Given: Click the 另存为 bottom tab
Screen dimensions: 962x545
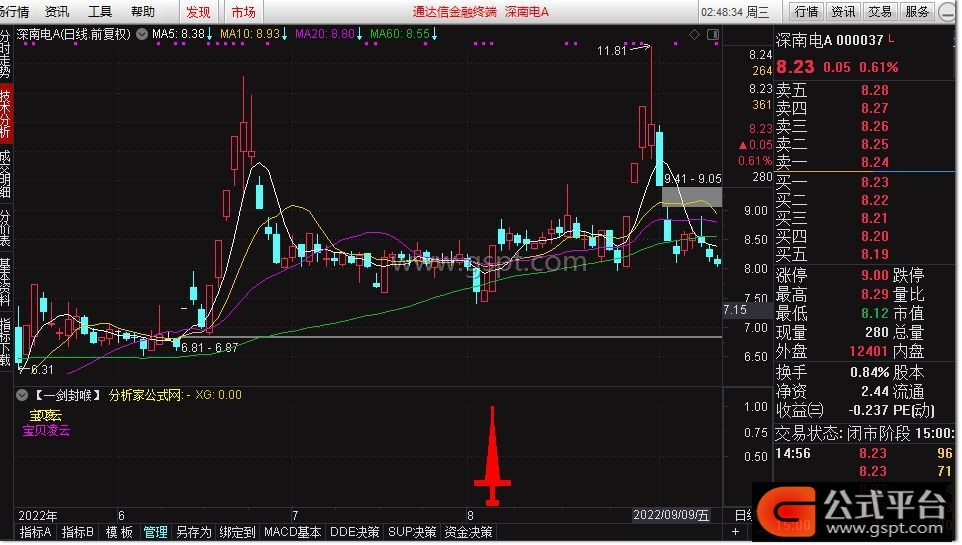Looking at the screenshot, I should (x=194, y=533).
